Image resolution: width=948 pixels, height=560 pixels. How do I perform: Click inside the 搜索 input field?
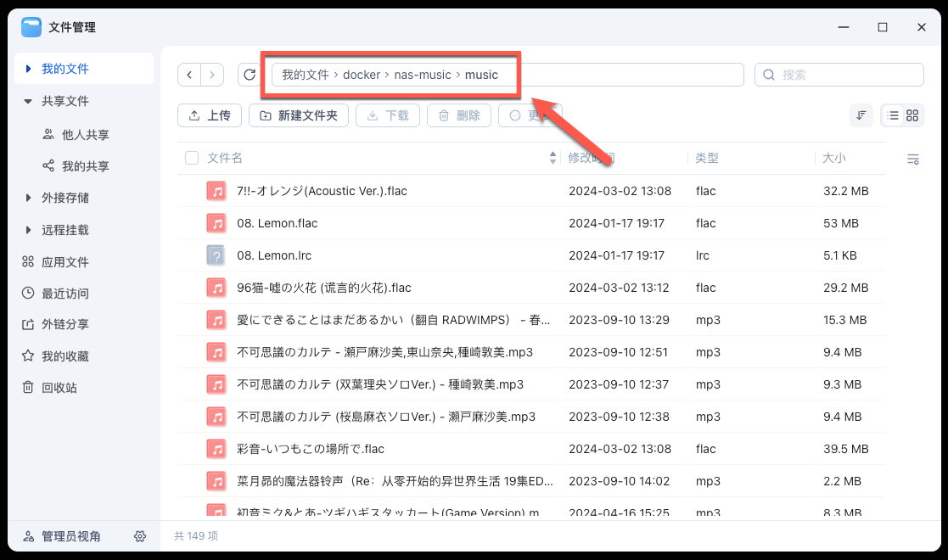coord(840,75)
